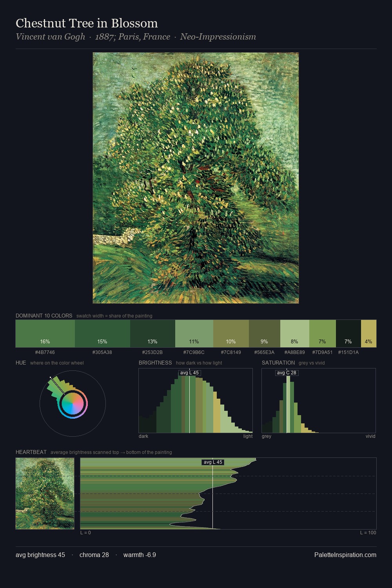Click the 'avg L 45' label in Brightness chart
The height and width of the screenshot is (588, 392).
pos(190,373)
